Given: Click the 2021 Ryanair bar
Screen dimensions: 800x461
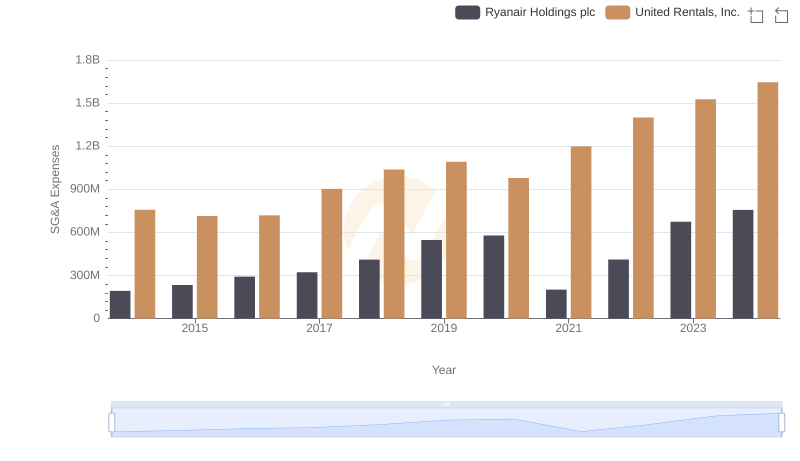Looking at the screenshot, I should coord(556,304).
